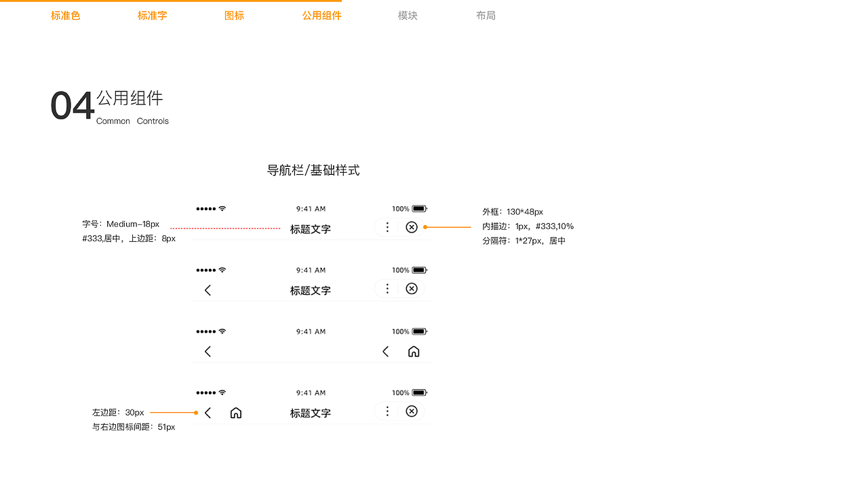Select the home icon in the third navigation bar
Image resolution: width=868 pixels, height=488 pixels.
(414, 351)
